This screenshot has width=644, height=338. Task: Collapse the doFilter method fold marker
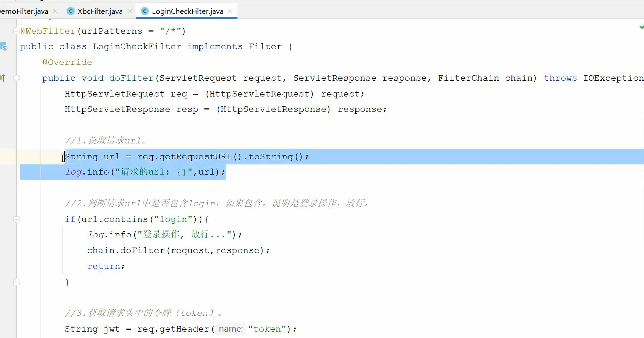coord(17,78)
